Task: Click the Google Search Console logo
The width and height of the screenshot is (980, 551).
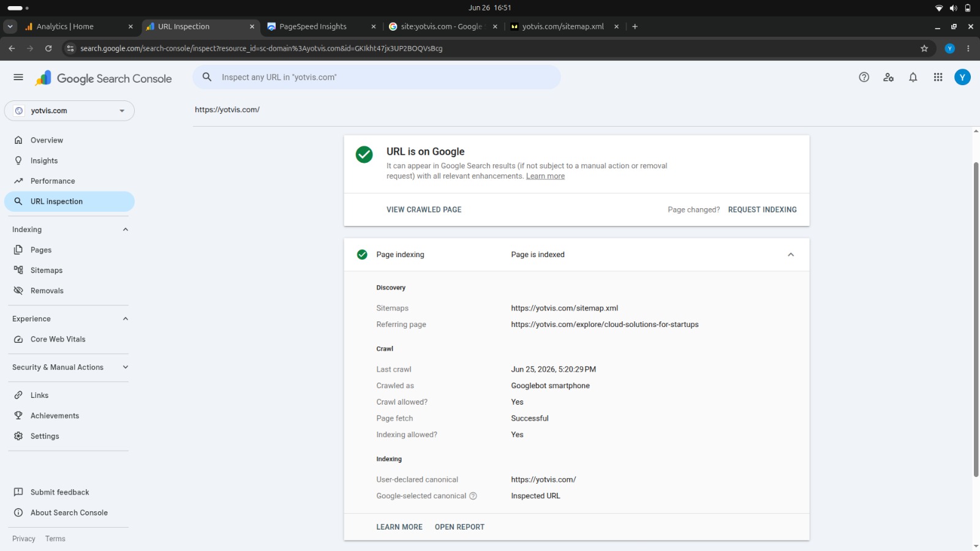Action: pyautogui.click(x=104, y=78)
